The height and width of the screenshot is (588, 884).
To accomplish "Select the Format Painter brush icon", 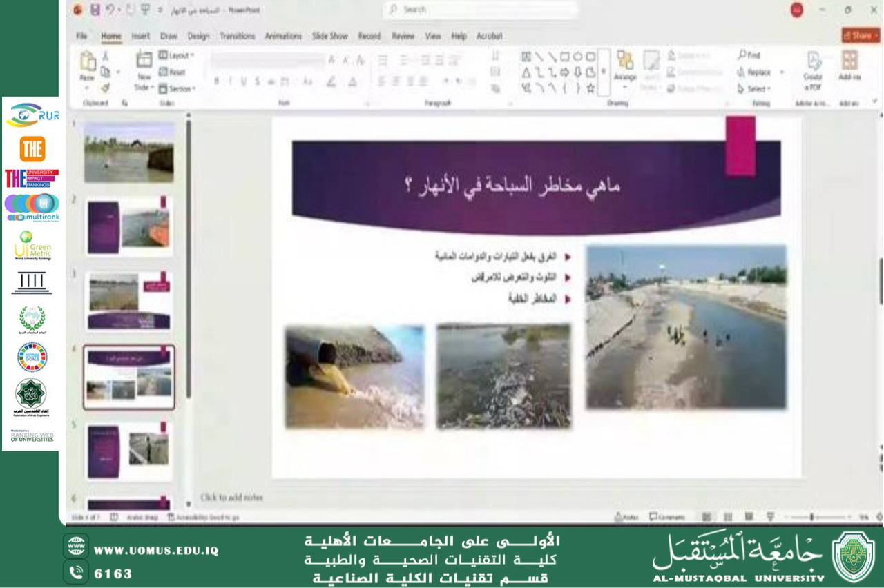I will point(106,88).
